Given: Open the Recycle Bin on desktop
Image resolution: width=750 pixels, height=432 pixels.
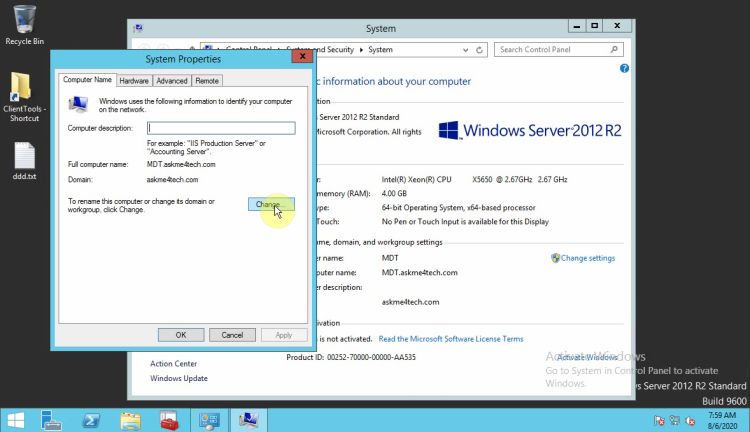Looking at the screenshot, I should tap(24, 22).
